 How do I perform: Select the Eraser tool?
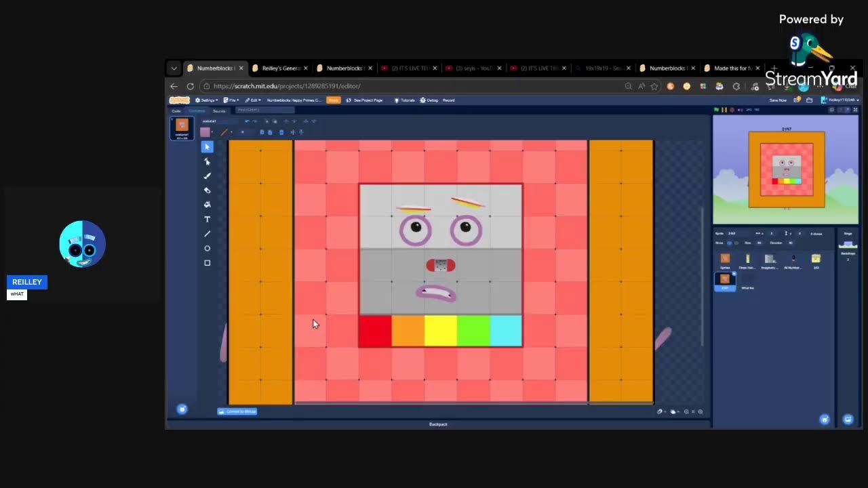(x=208, y=190)
